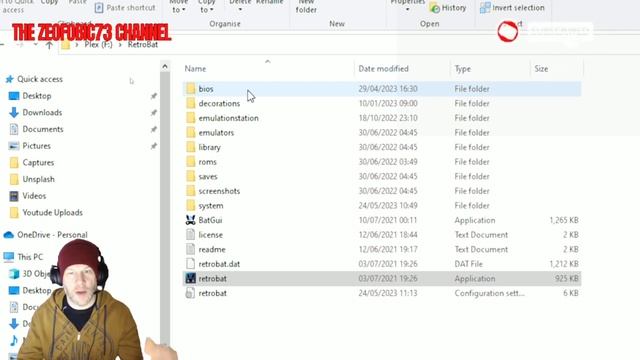Image resolution: width=640 pixels, height=360 pixels.
Task: Sort by Type column header
Action: click(x=462, y=69)
